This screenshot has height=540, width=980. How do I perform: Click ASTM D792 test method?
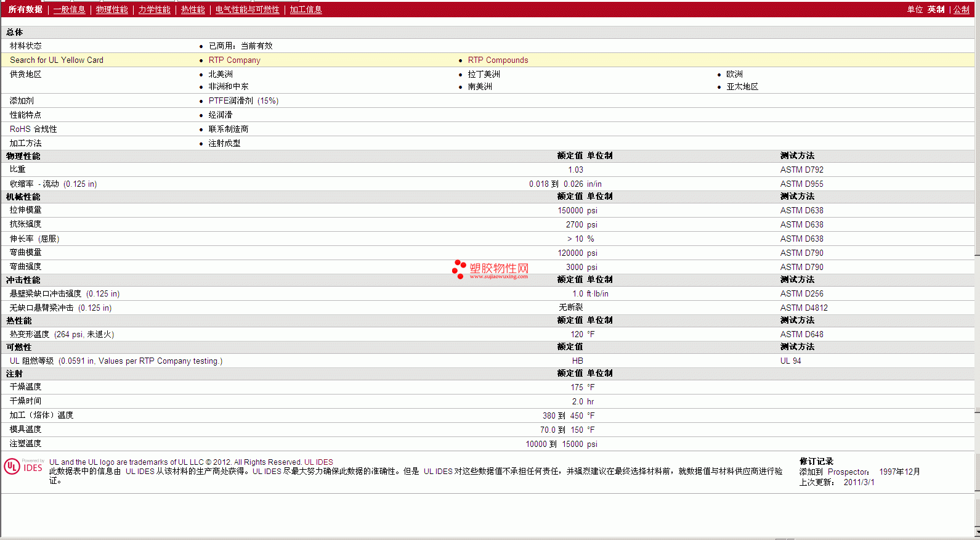pos(801,170)
